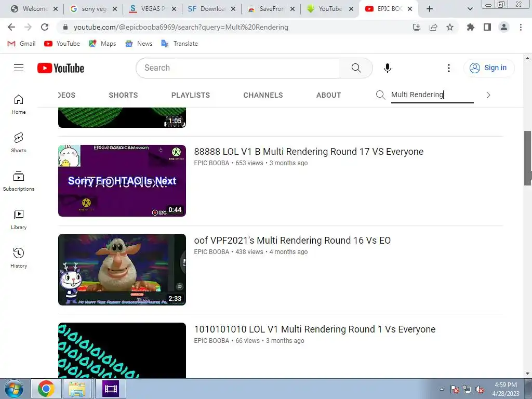Screen dimensions: 532x399
Task: Open the oof VPF2021's video thumbnail
Action: pyautogui.click(x=122, y=270)
